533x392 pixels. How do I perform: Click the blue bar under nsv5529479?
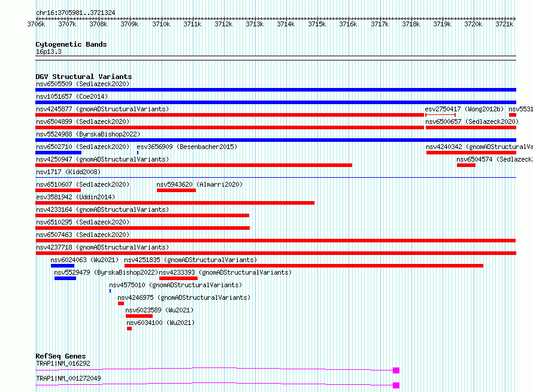point(65,278)
